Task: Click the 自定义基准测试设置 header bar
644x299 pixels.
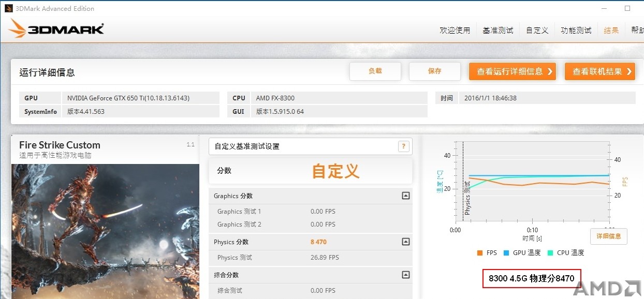Action: pyautogui.click(x=311, y=146)
